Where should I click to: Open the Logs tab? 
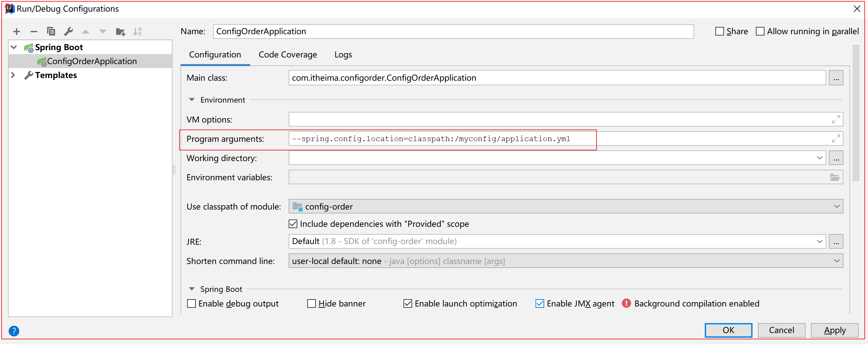pos(343,55)
